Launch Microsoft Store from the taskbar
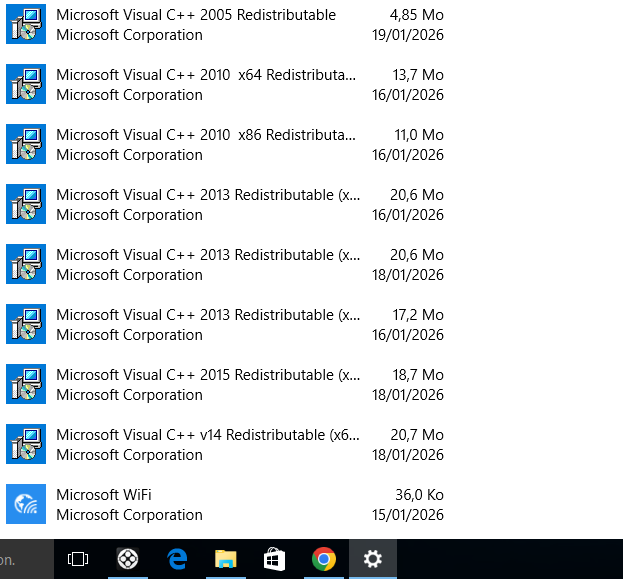This screenshot has width=623, height=579. [x=274, y=559]
